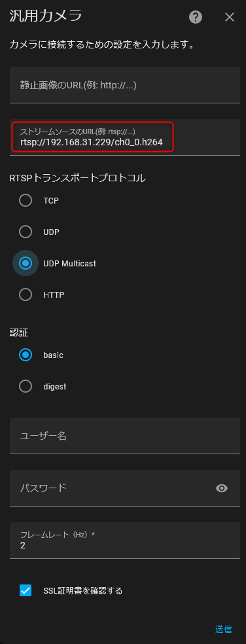
Task: Click into the パスワード field
Action: [x=111, y=488]
